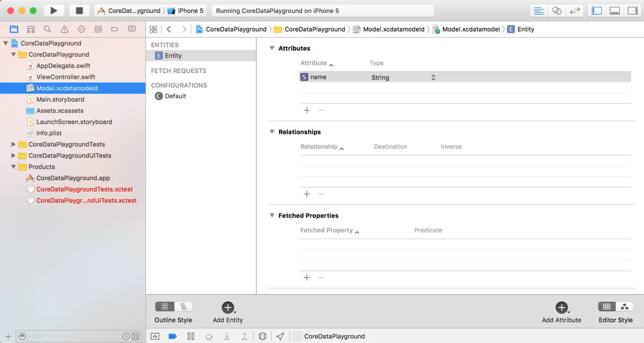Screen dimensions: 644x343
Task: Open the Project navigator tab
Action: click(14, 29)
